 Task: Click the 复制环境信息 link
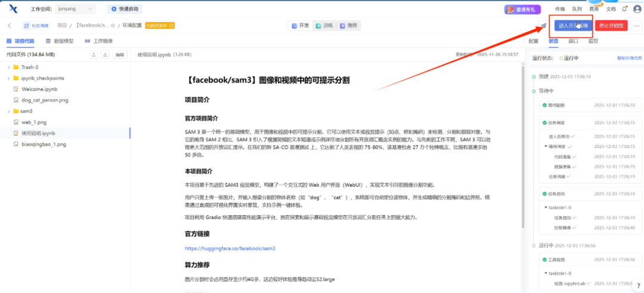point(629,58)
